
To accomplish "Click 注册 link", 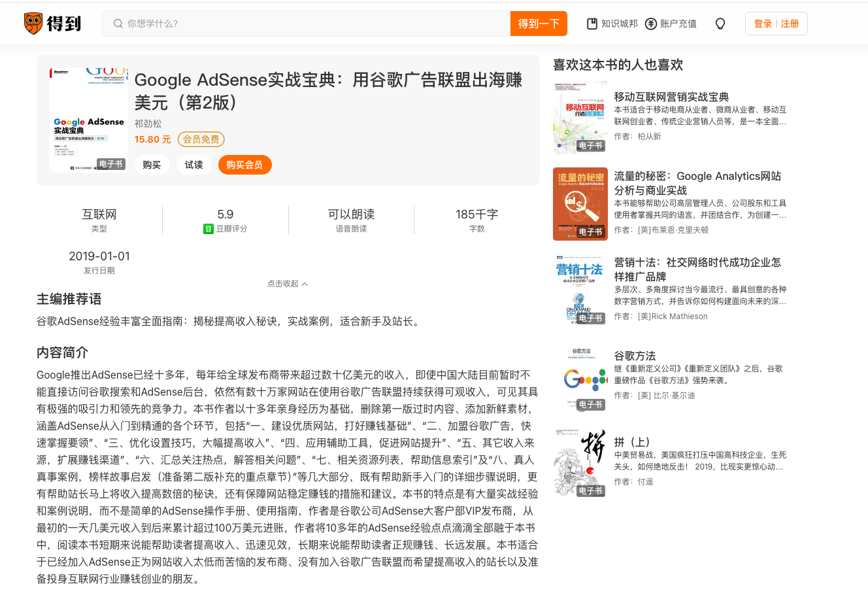I will pos(790,24).
